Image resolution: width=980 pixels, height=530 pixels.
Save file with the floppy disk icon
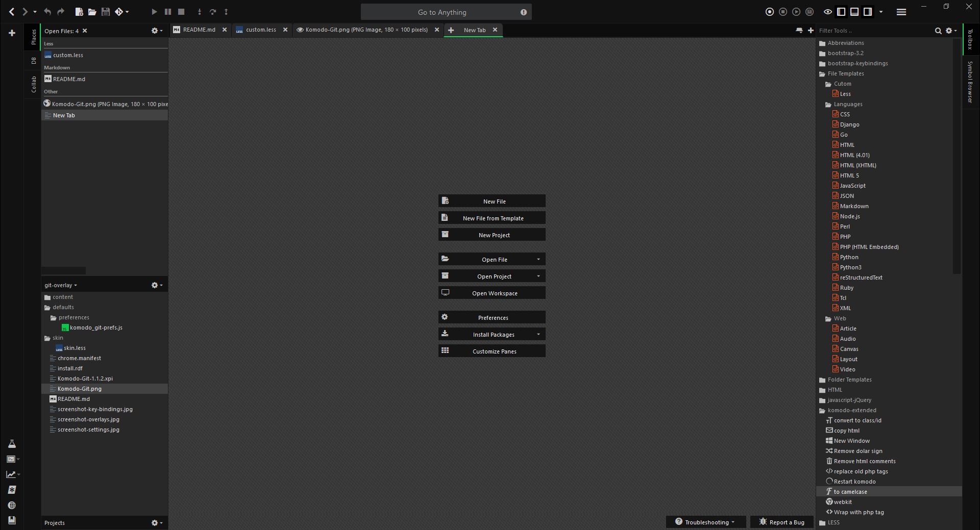point(106,11)
